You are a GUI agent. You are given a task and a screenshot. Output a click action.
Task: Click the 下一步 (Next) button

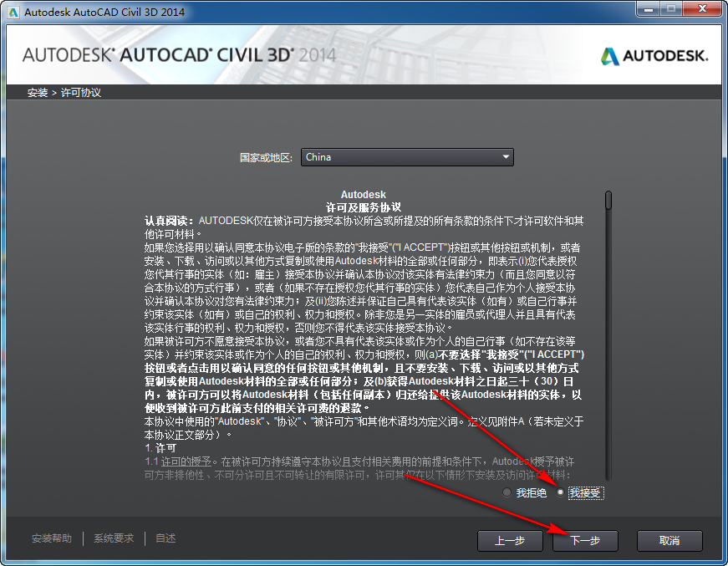[x=585, y=540]
